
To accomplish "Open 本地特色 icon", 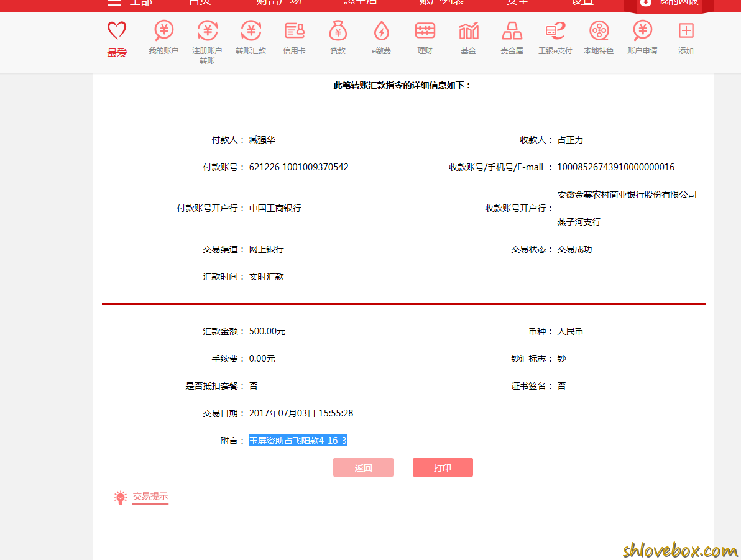I will point(599,30).
